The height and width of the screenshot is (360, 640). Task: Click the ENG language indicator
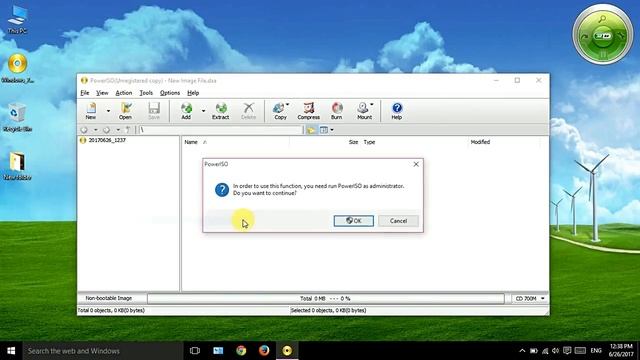pos(596,351)
